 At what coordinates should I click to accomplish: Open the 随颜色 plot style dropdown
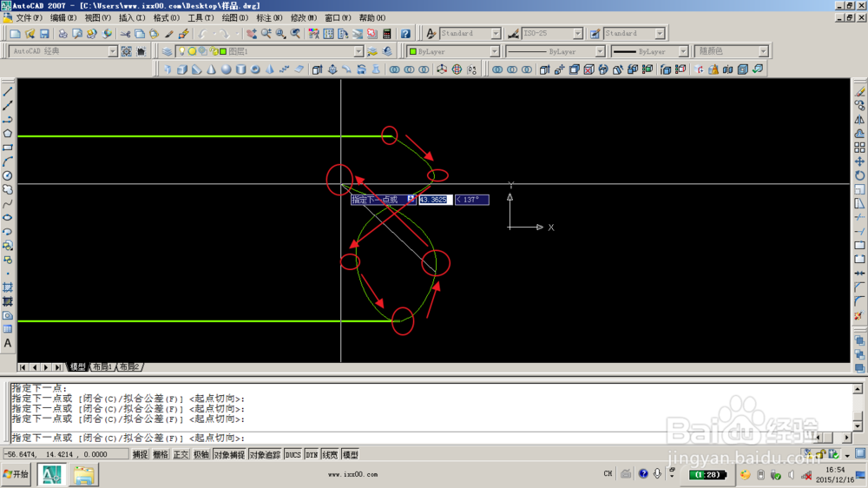tap(763, 51)
